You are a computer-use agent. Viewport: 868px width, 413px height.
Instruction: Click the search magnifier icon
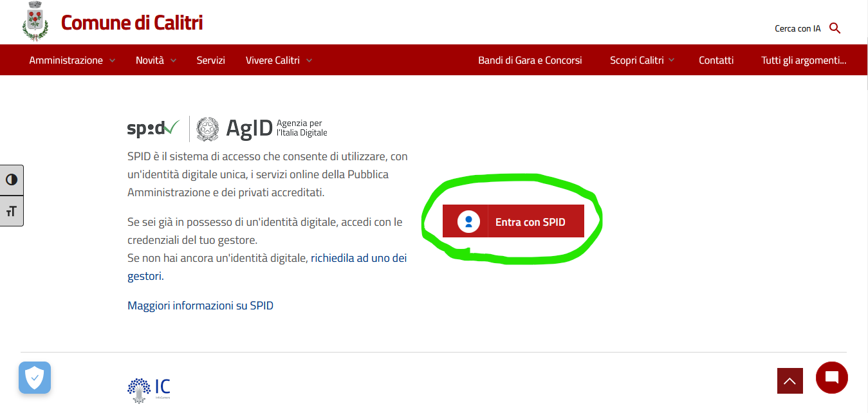835,28
